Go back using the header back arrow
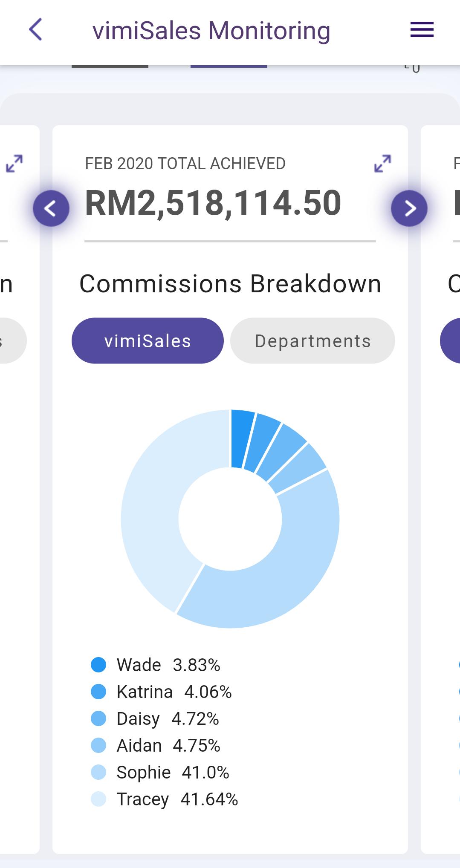This screenshot has width=460, height=868. tap(35, 29)
